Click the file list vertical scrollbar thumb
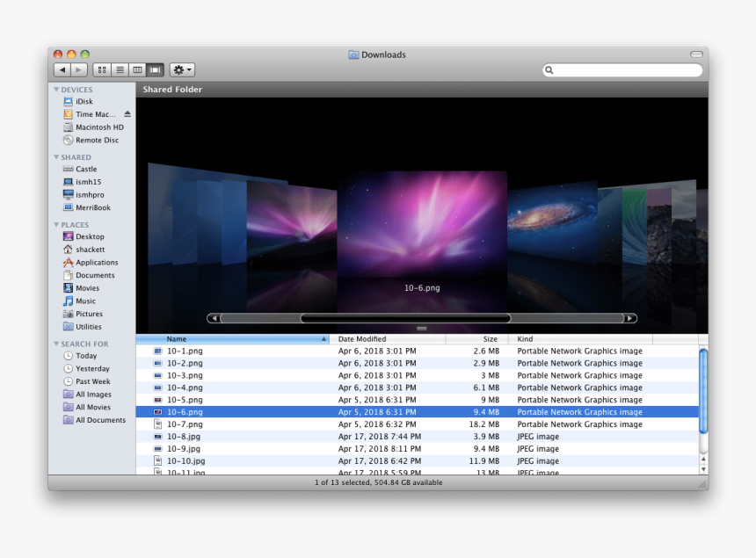Viewport: 756px width, 558px height. pyautogui.click(x=703, y=391)
